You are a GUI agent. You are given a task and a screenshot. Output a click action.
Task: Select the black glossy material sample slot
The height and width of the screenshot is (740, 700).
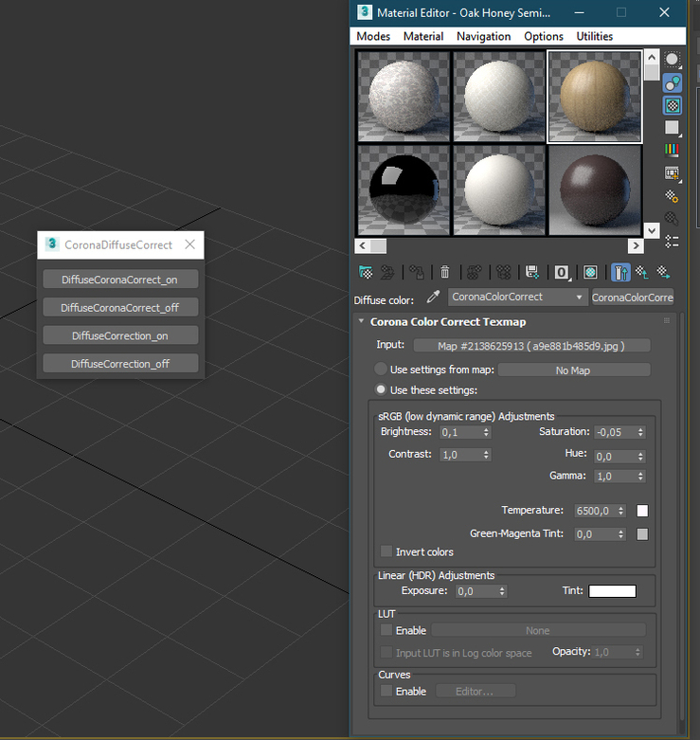(x=404, y=190)
